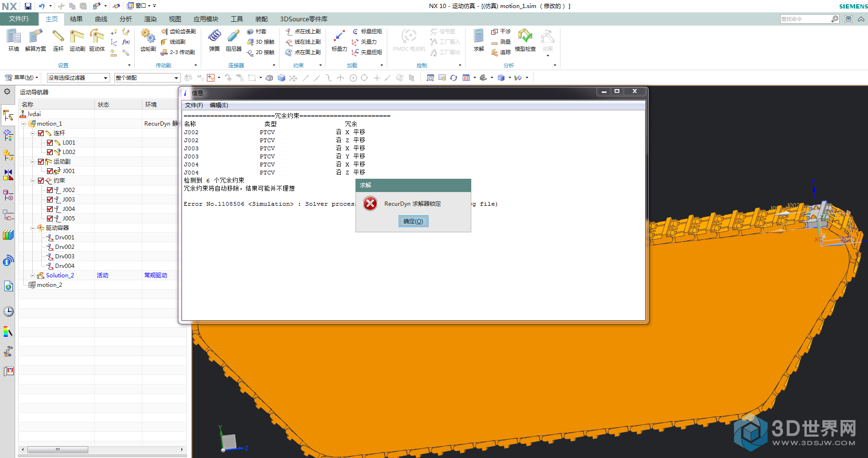Click the 3D 接触 contact tool

(x=261, y=42)
